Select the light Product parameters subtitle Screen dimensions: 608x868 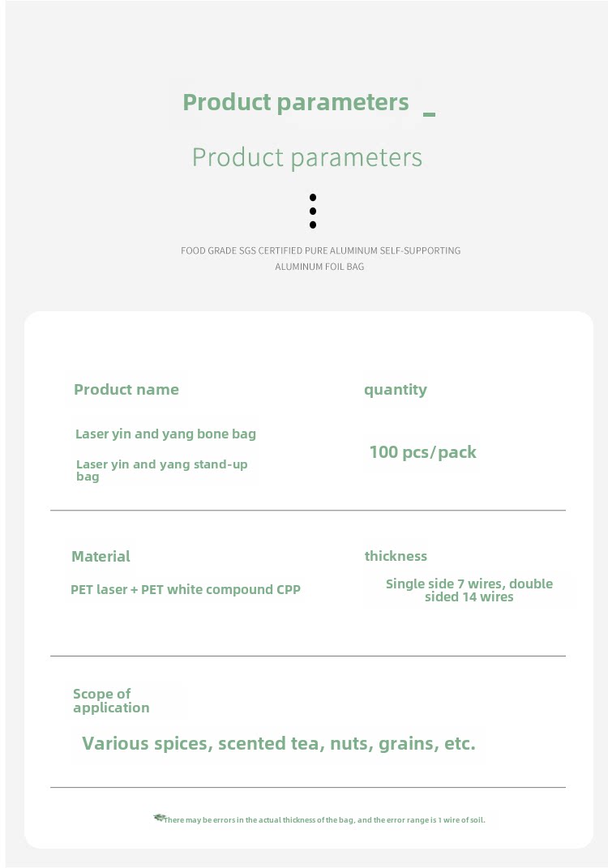[307, 157]
